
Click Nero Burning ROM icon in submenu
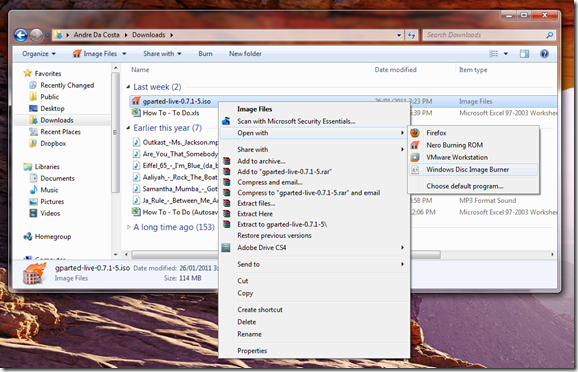415,145
